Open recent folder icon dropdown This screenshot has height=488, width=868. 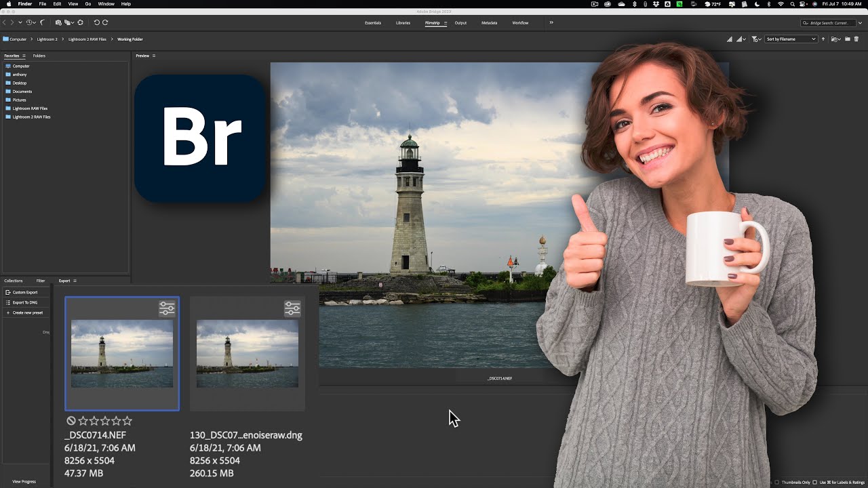tap(836, 39)
